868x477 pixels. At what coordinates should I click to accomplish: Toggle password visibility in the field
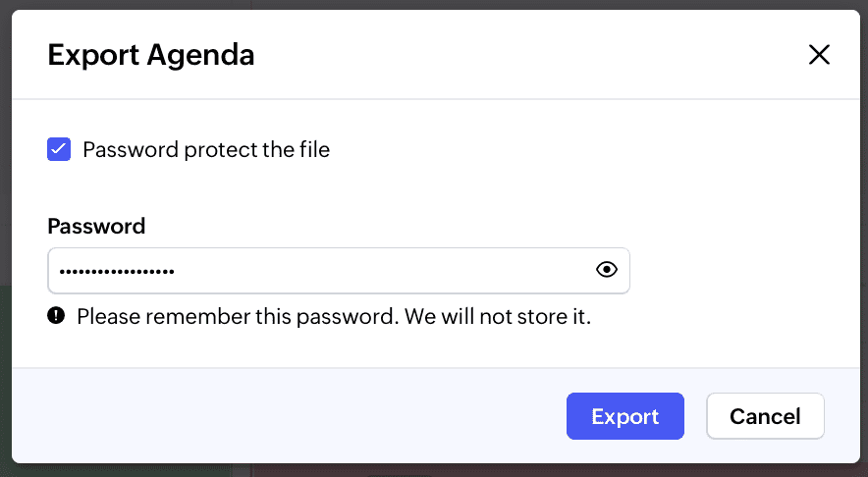click(x=607, y=270)
